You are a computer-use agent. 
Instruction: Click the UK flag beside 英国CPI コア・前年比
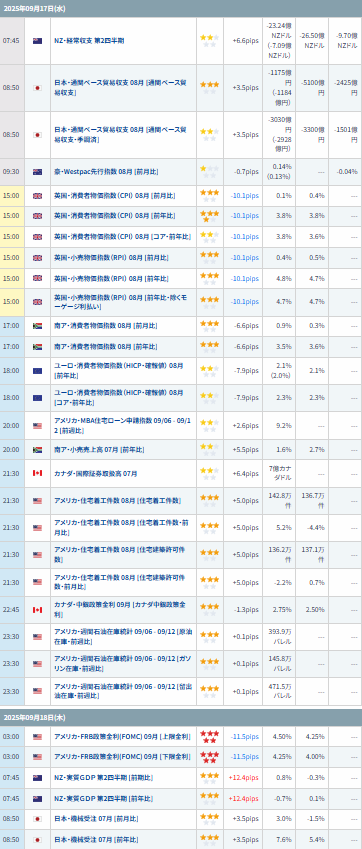pyautogui.click(x=37, y=237)
